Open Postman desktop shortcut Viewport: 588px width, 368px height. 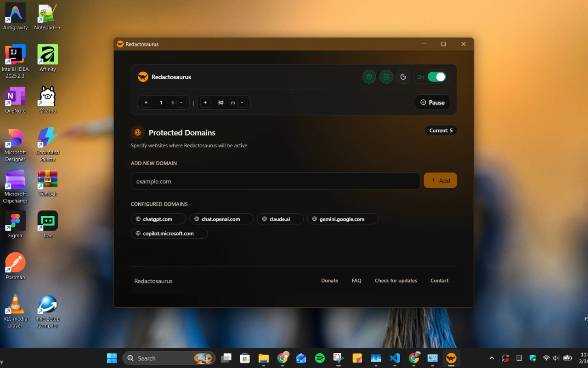click(x=15, y=266)
